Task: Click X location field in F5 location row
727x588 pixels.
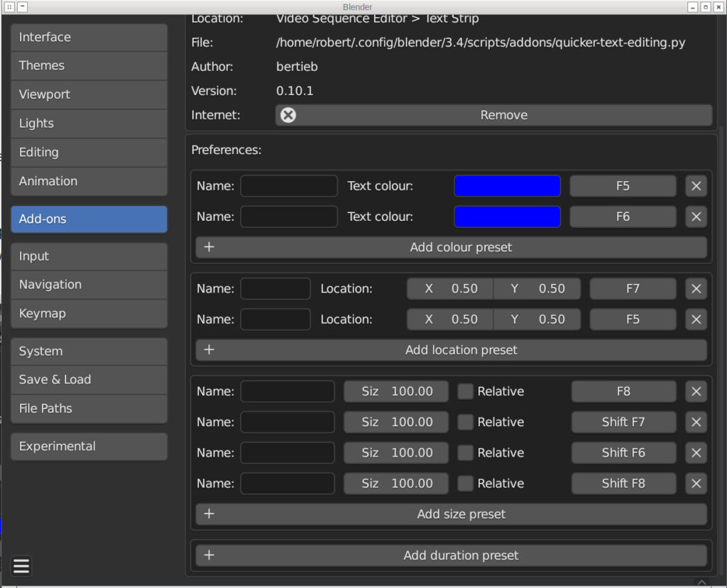Action: [450, 320]
